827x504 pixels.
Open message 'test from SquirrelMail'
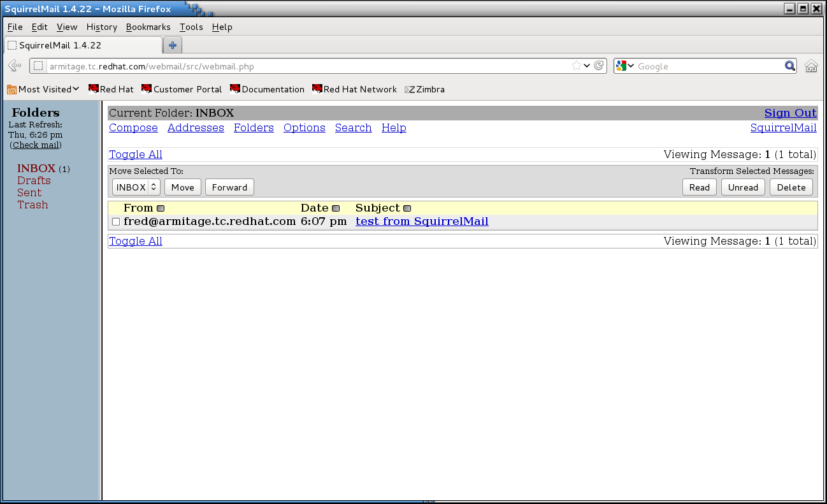422,221
